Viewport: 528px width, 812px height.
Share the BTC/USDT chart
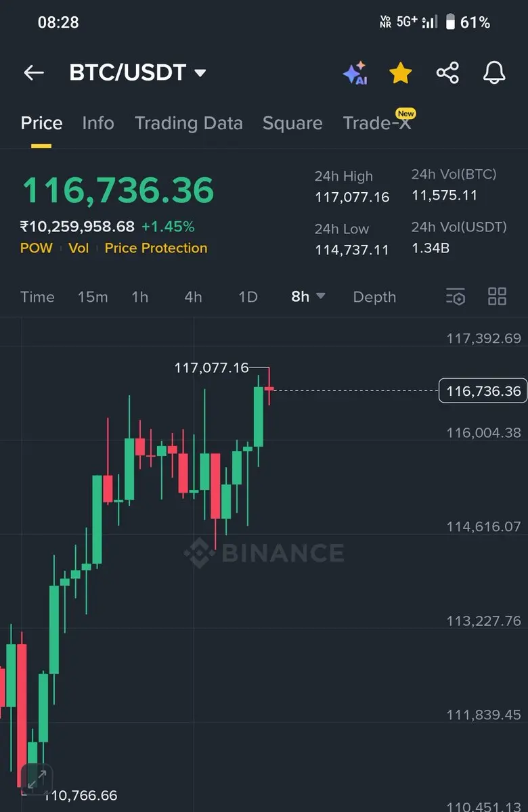click(447, 73)
